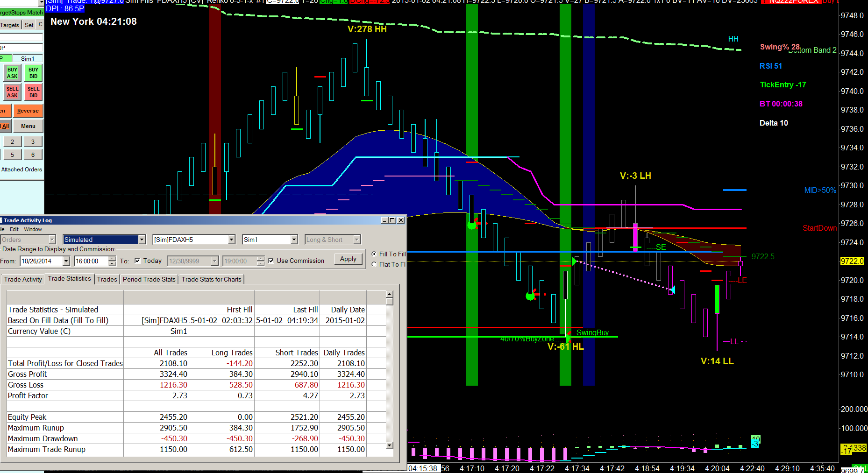Screen dimensions: 868x473
Task: Click the BUY ASK order button
Action: click(12, 73)
